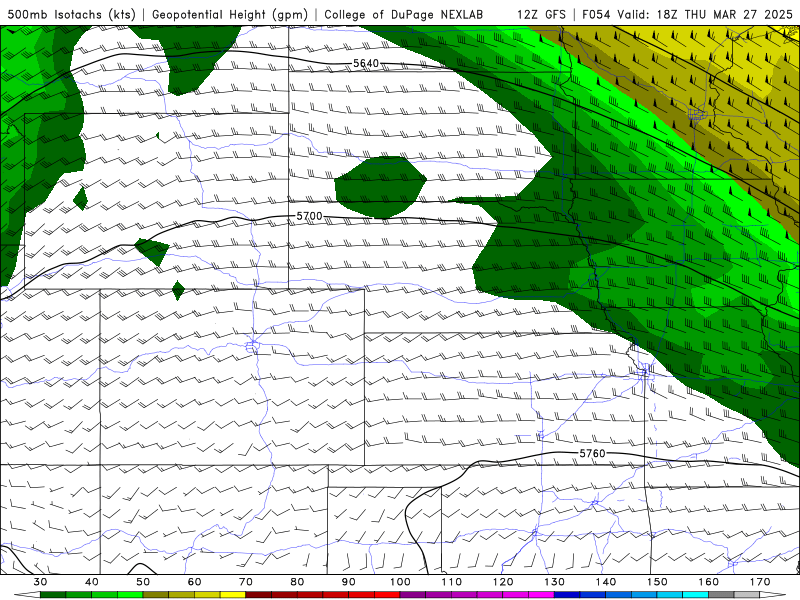This screenshot has height=600, width=800.
Task: Click the 140 label on the color scale
Action: (606, 582)
